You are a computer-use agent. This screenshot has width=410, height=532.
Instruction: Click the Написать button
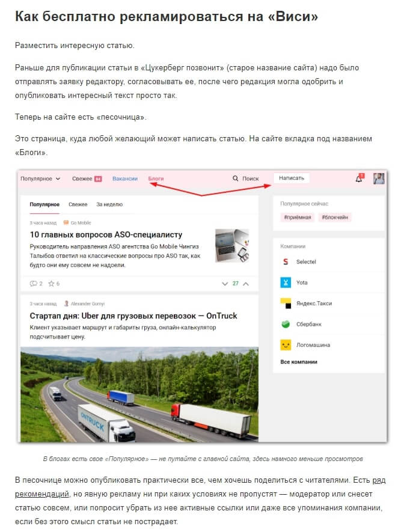(x=292, y=178)
